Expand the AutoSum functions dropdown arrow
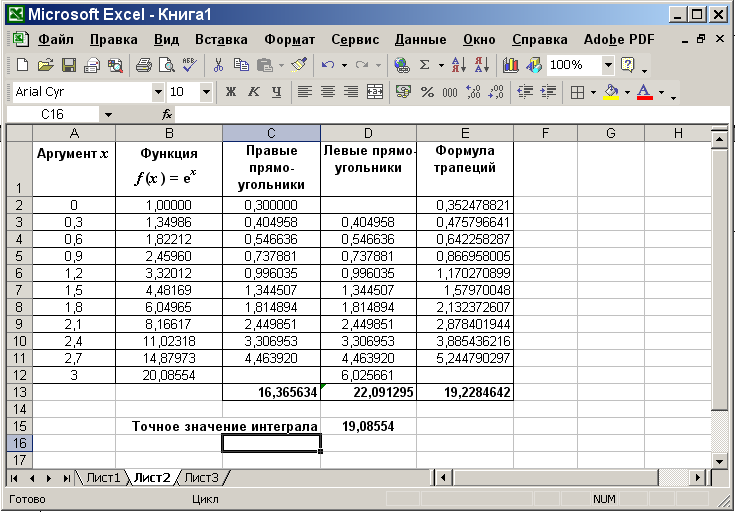735x512 pixels. [441, 65]
